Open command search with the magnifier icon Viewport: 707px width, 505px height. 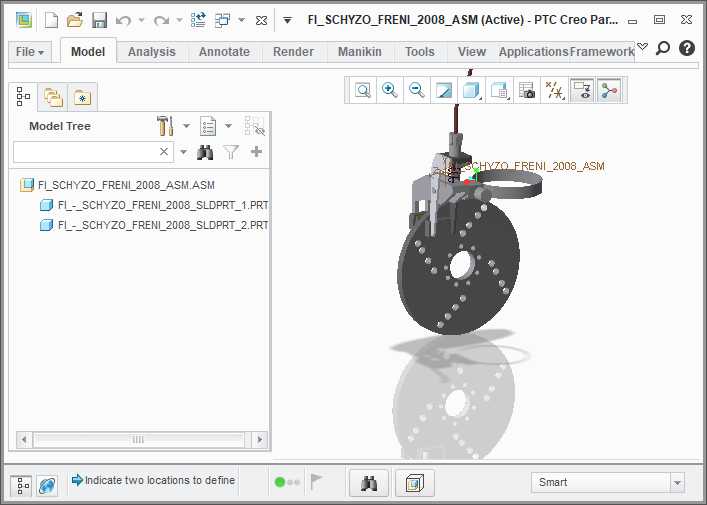[663, 48]
